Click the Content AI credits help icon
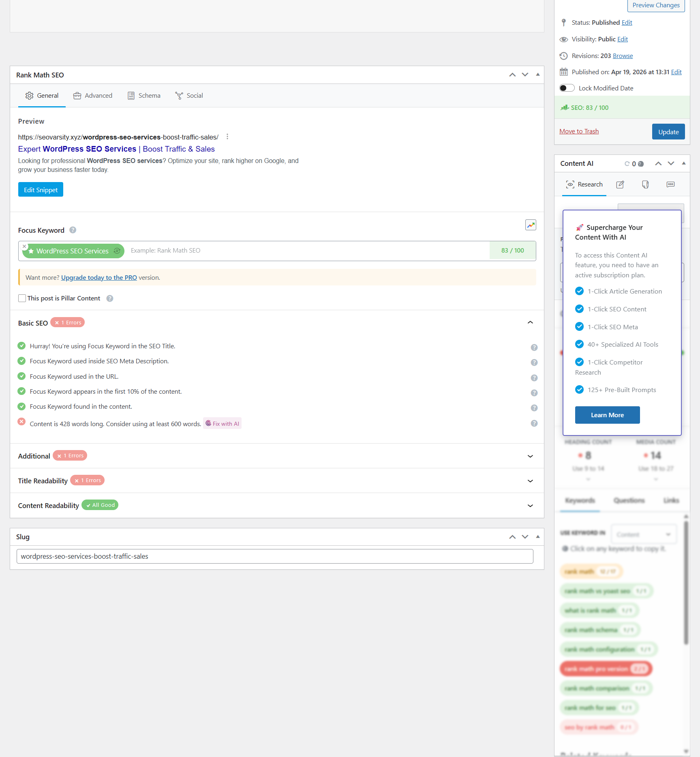 point(641,164)
